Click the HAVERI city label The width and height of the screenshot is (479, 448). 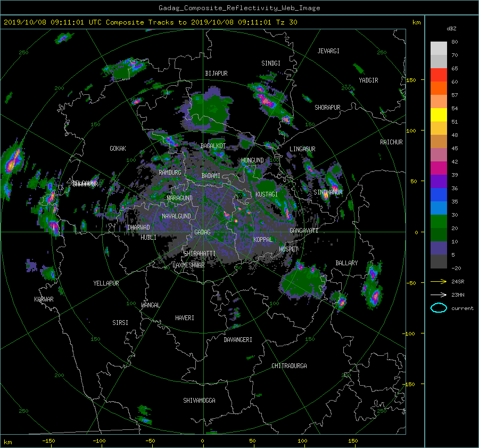click(185, 318)
